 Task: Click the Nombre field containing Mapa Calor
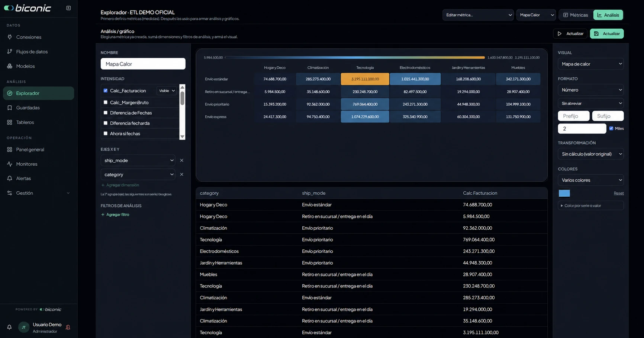143,64
